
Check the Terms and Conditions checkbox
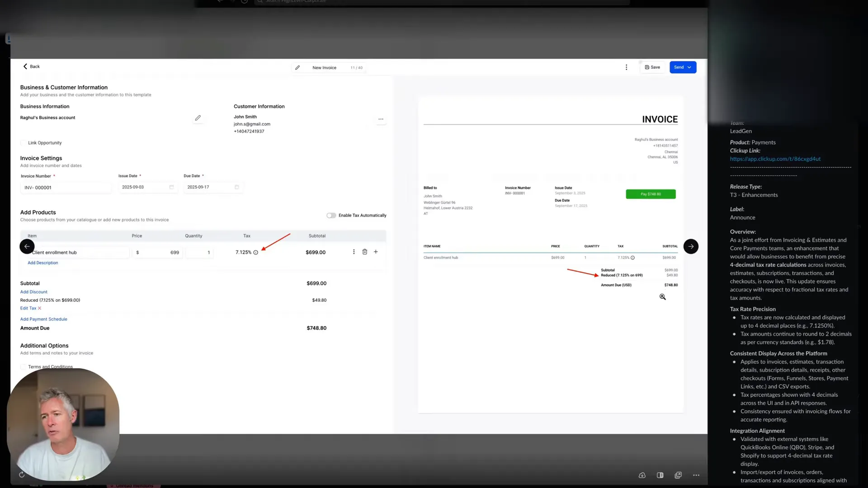[x=24, y=367]
